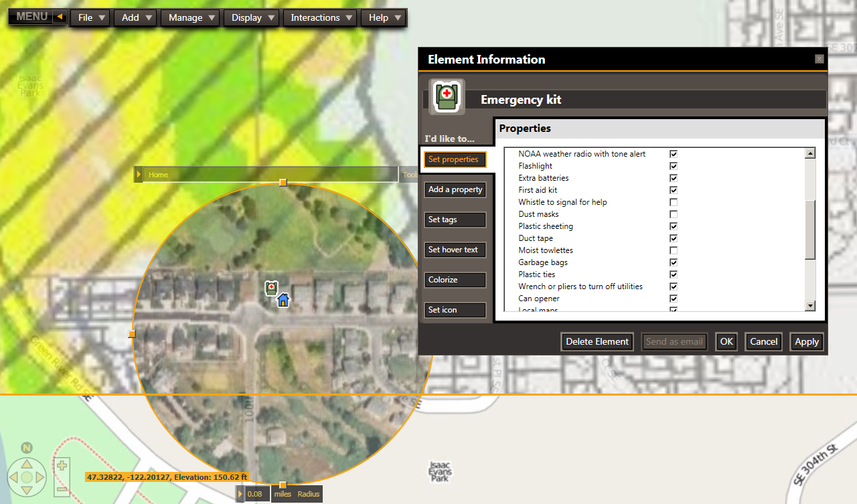This screenshot has width=857, height=504.
Task: Open the Set tags option
Action: pyautogui.click(x=455, y=220)
